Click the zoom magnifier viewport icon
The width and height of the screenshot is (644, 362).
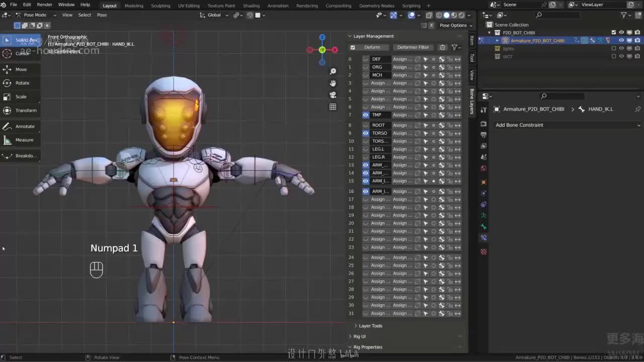[333, 71]
